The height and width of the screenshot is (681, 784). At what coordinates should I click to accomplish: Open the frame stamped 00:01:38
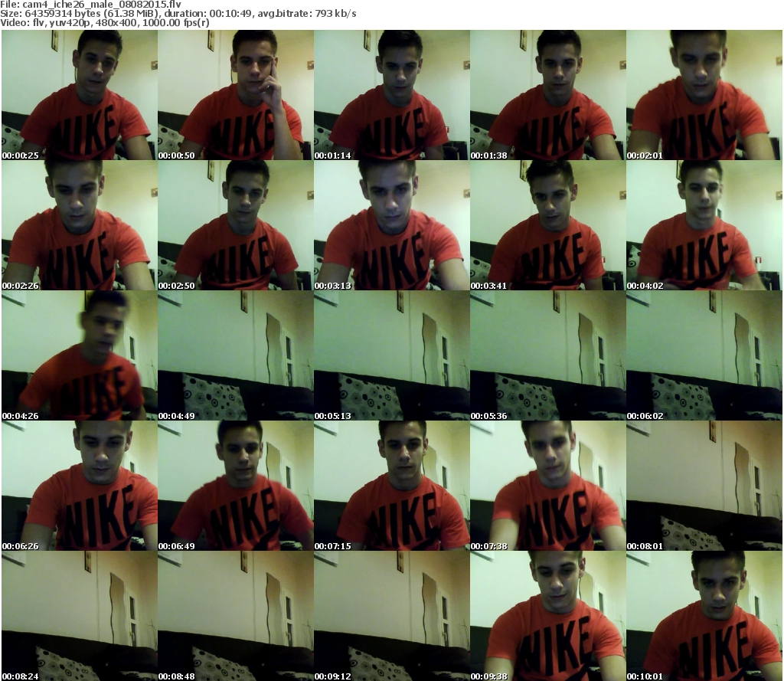coord(548,95)
